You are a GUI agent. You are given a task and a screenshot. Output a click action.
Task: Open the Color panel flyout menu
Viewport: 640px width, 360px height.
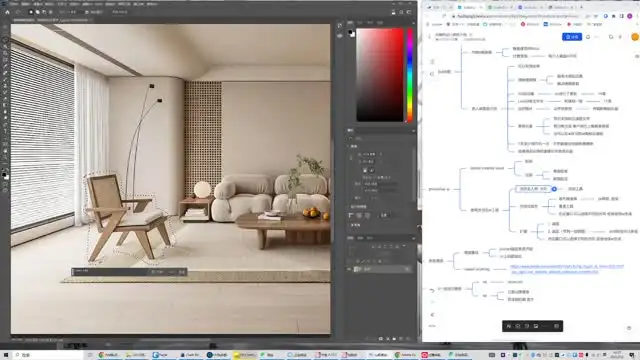pos(413,23)
